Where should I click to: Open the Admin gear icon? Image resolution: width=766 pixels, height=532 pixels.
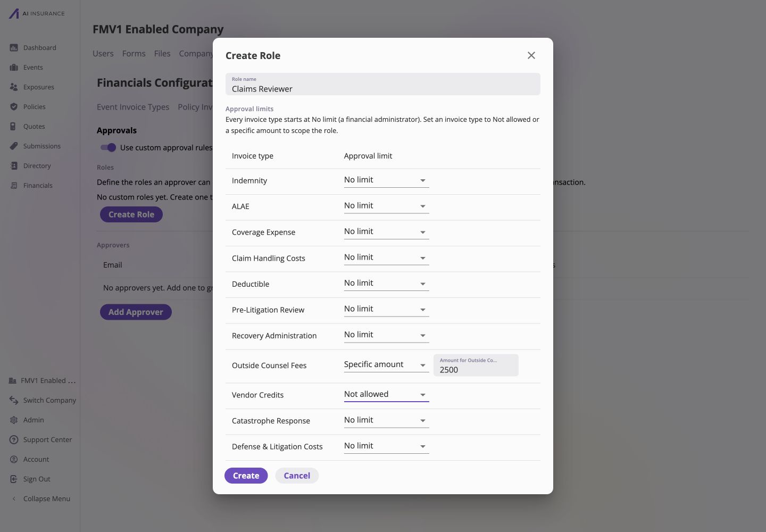click(14, 420)
